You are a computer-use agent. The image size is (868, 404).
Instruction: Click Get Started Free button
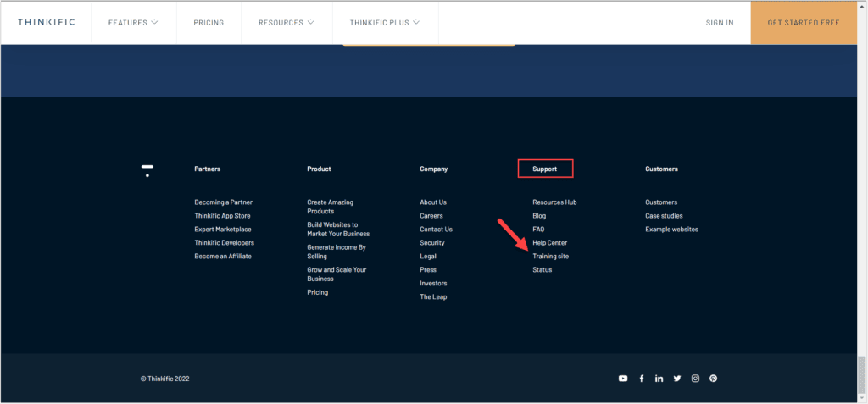(x=804, y=23)
